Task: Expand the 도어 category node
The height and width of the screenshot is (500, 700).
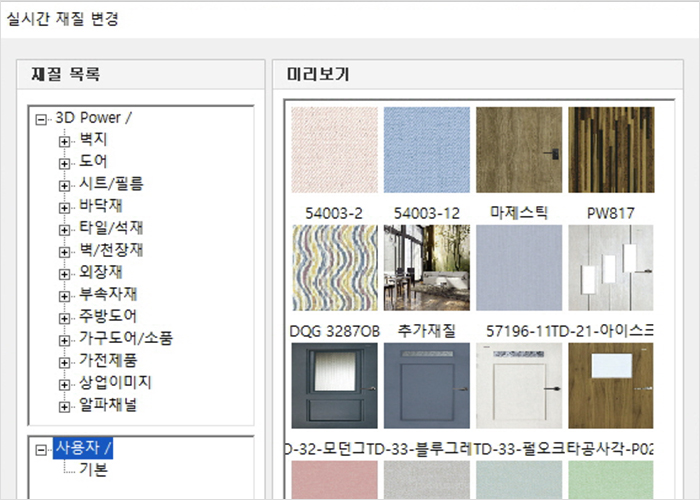Action: click(66, 162)
